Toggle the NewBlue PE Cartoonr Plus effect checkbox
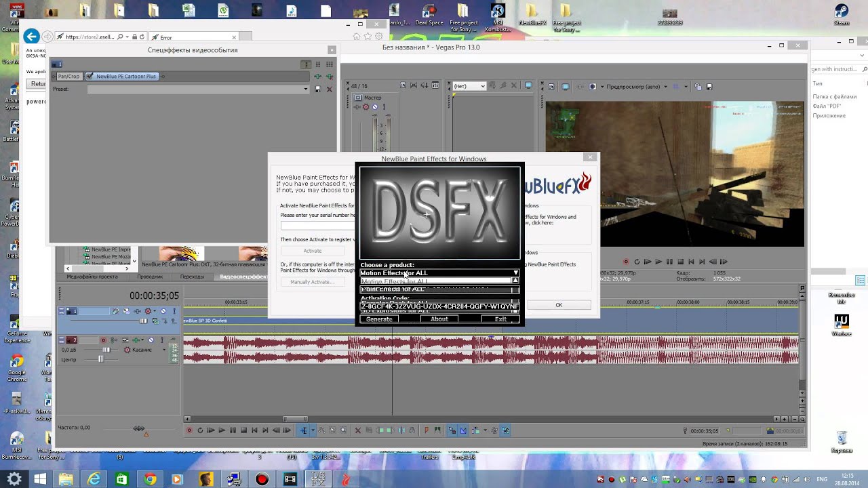Viewport: 868px width, 488px height. pos(90,77)
